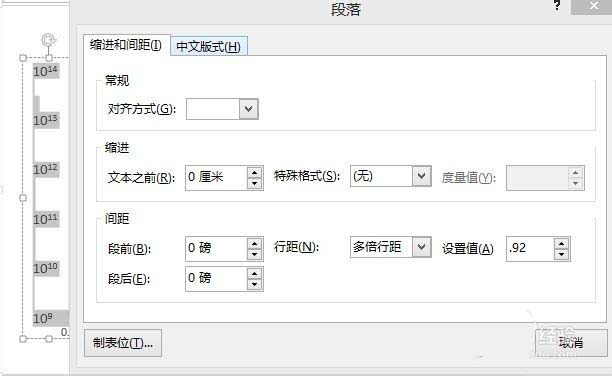Click the help question mark icon
Viewport: 612px width, 376px height.
[557, 5]
